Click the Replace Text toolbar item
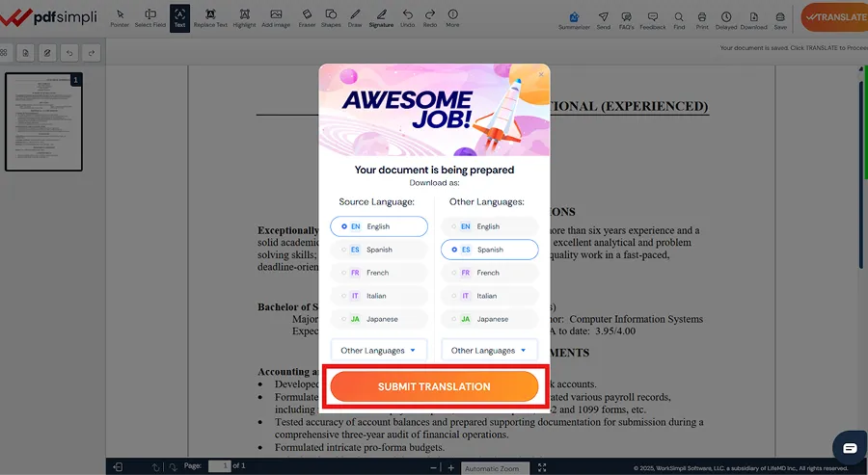This screenshot has height=475, width=868. click(x=210, y=18)
